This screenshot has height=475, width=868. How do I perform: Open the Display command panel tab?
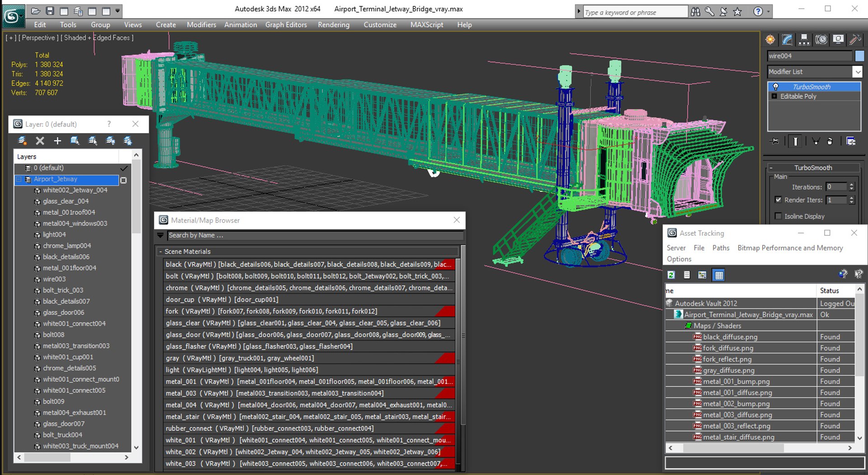(x=838, y=40)
